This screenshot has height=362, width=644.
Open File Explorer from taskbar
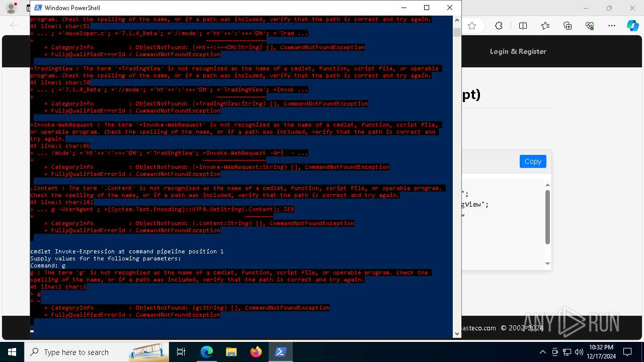tap(231, 352)
